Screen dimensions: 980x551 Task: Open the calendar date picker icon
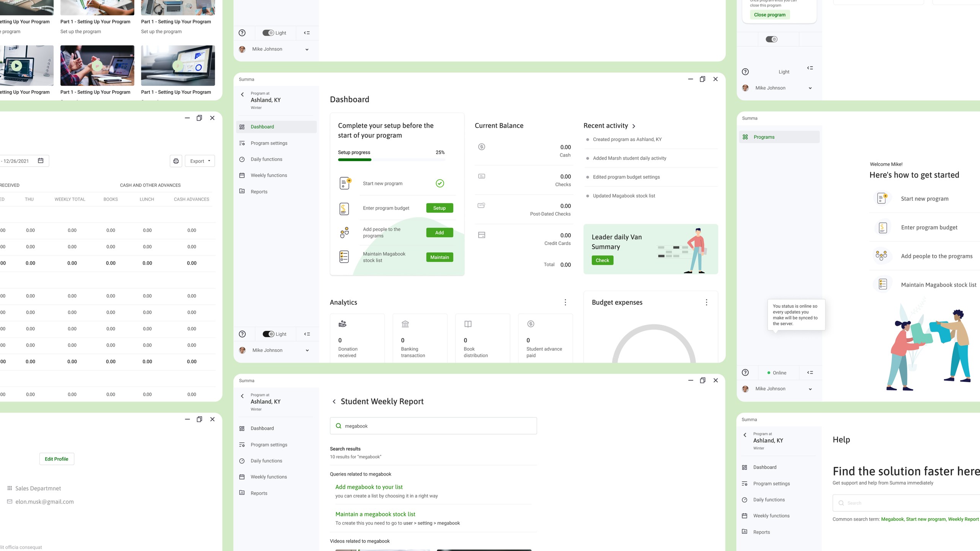[41, 160]
